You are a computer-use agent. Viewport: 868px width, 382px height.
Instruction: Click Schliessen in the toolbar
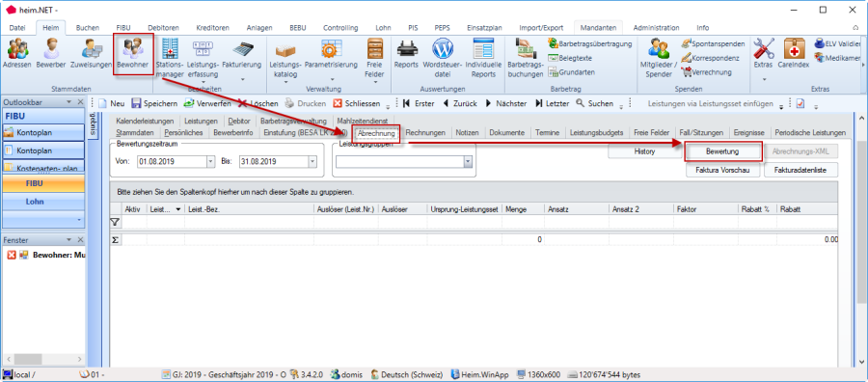point(357,103)
